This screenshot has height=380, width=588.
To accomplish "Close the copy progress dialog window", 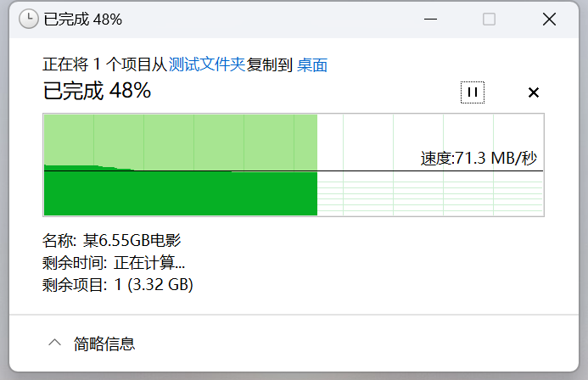I will point(549,20).
